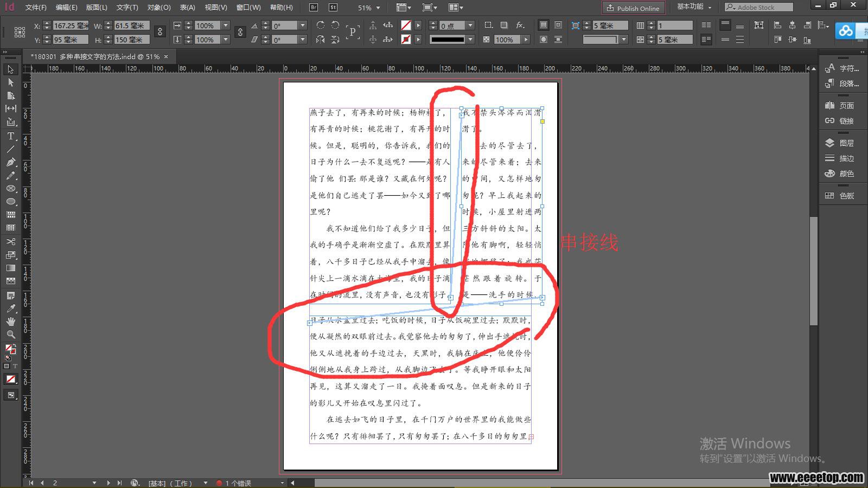Select the Zoom magnifier tool

(10, 335)
